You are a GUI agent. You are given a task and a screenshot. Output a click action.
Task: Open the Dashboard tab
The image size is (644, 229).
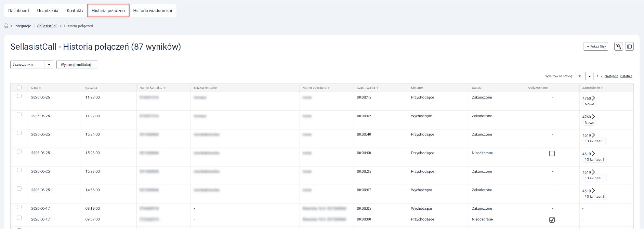[18, 11]
